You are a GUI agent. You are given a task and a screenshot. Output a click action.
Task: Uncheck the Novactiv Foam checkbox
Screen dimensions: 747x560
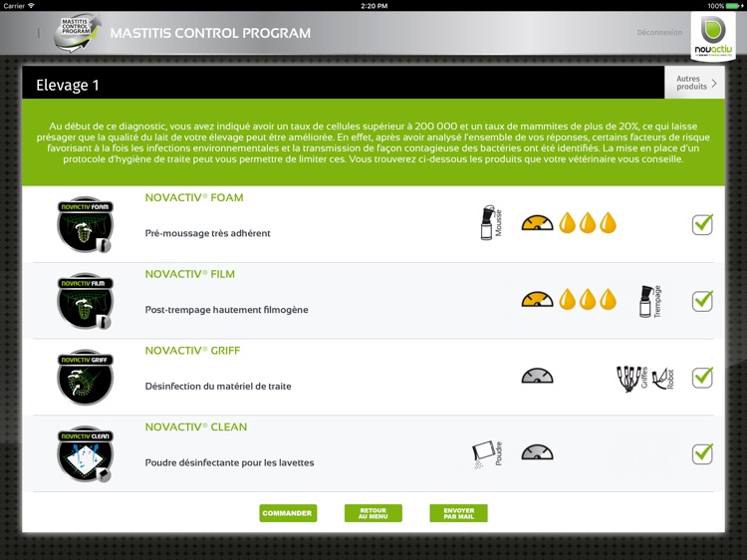[x=702, y=224]
